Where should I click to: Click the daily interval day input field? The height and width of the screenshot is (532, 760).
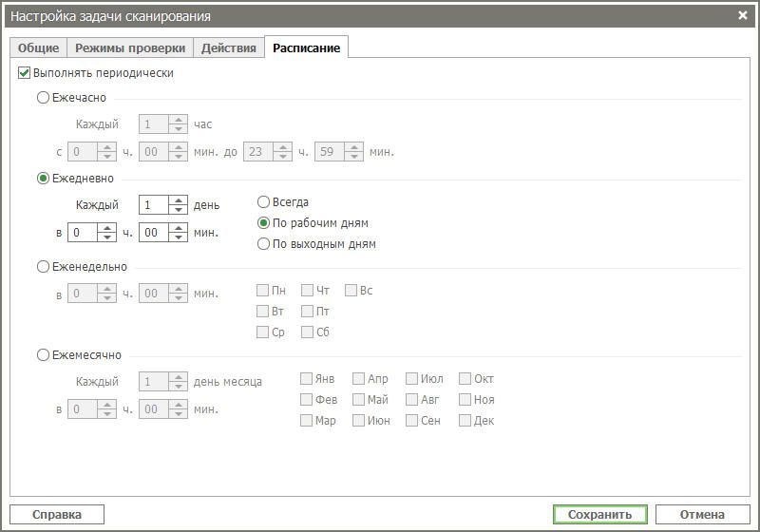153,205
